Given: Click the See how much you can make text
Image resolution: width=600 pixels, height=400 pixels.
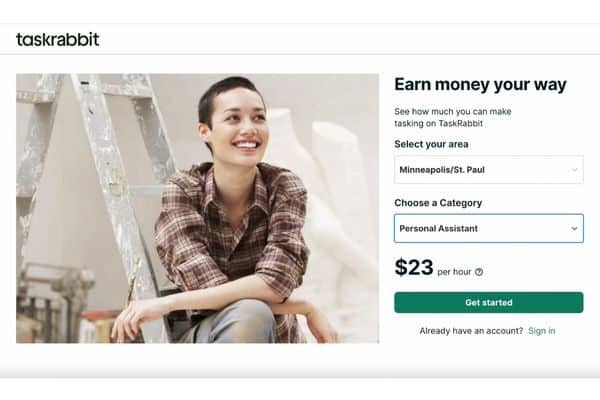Looking at the screenshot, I should click(x=453, y=111).
